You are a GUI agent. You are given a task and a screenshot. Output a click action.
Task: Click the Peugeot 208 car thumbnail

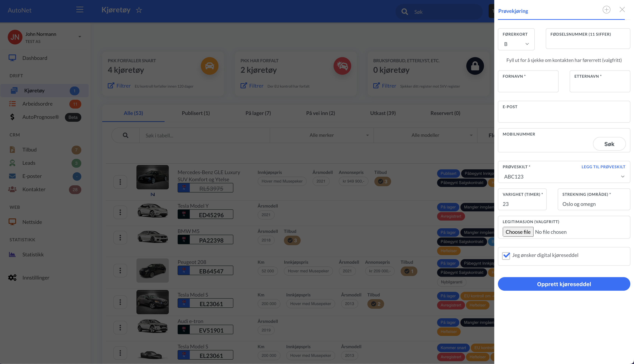[152, 270]
